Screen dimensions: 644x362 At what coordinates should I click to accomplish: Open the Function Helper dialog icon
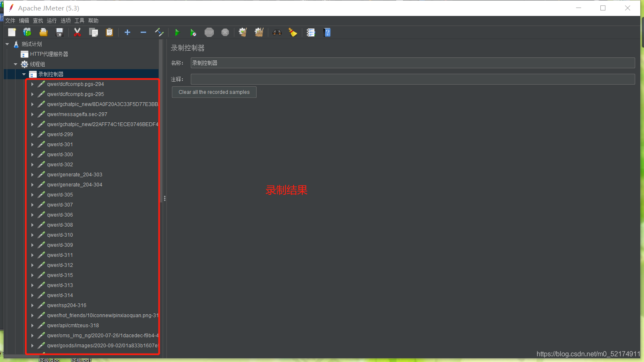311,32
